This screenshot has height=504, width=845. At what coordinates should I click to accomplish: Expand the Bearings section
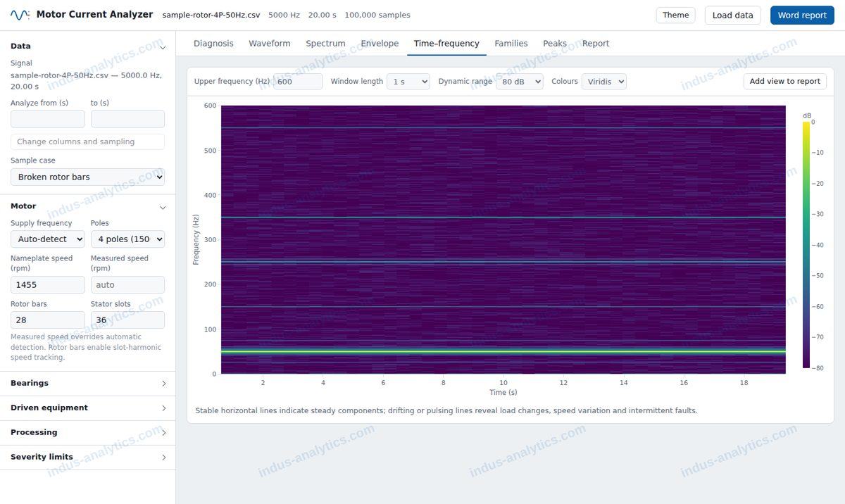pyautogui.click(x=87, y=384)
